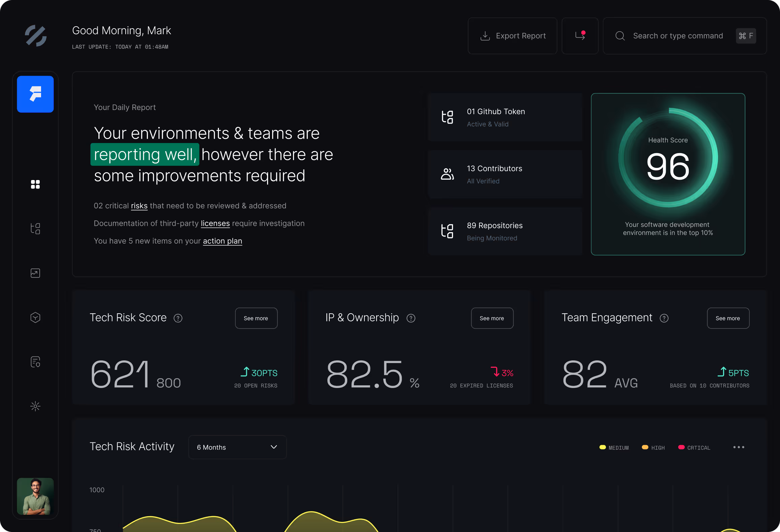Follow the action plan link
The width and height of the screenshot is (780, 532).
coord(222,241)
